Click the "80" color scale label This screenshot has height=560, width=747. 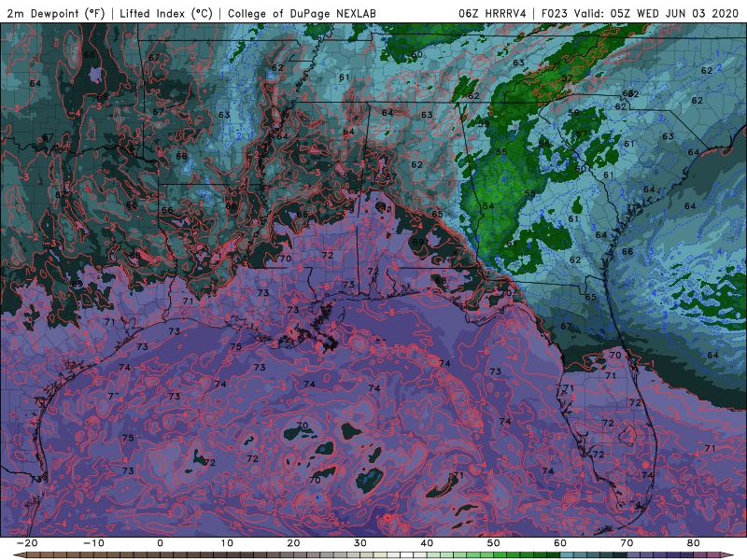(x=694, y=543)
